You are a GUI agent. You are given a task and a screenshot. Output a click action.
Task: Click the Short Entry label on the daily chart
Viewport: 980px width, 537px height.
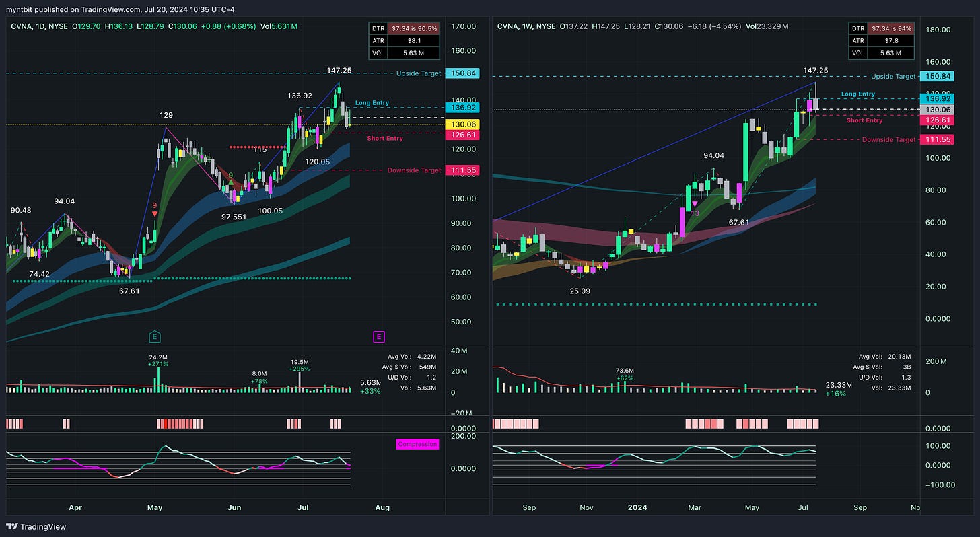click(x=385, y=139)
